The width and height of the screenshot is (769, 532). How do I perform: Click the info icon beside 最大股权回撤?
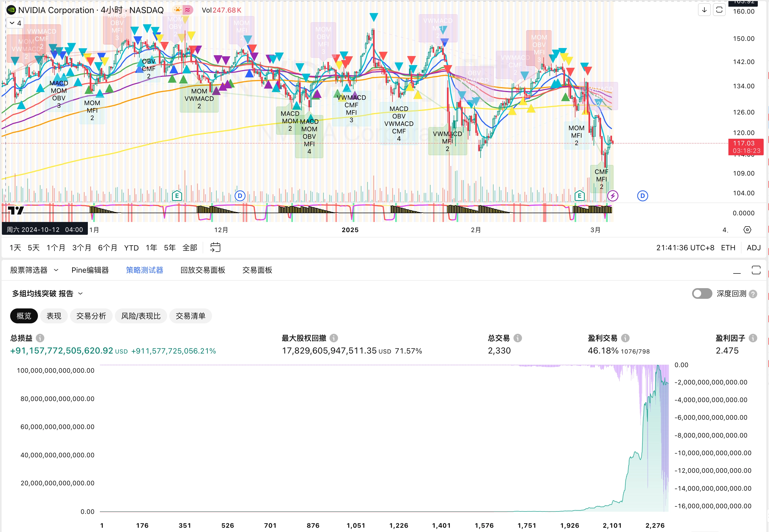pyautogui.click(x=334, y=338)
